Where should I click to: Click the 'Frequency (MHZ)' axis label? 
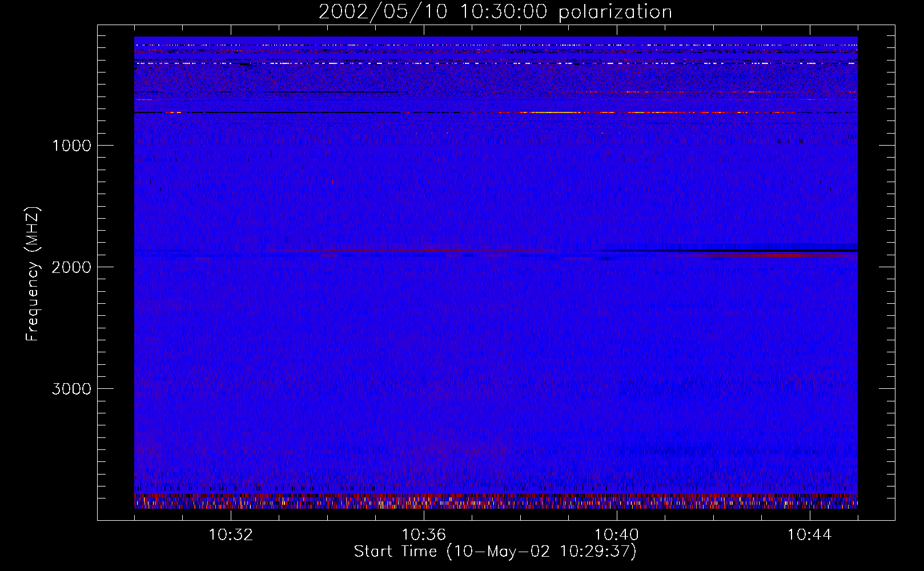33,274
